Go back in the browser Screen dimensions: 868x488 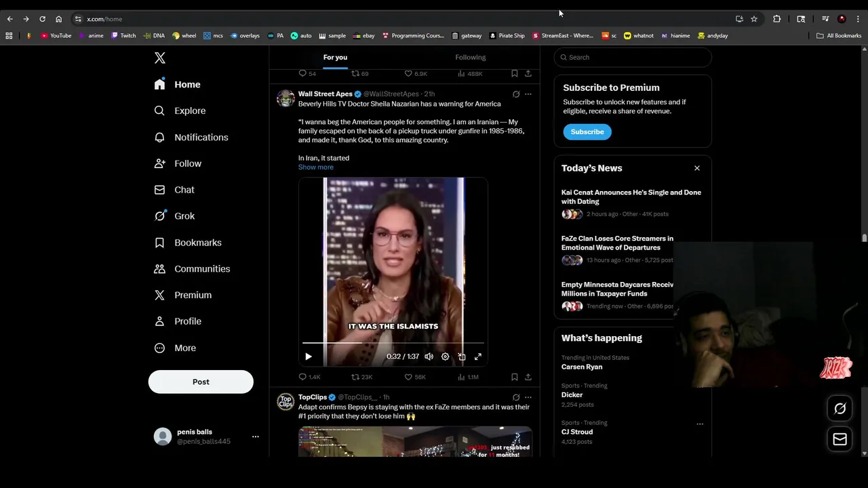pos(10,19)
